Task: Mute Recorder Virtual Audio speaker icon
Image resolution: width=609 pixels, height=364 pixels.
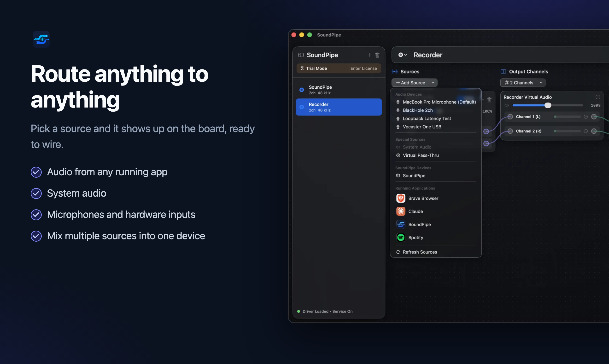Action: [507, 105]
